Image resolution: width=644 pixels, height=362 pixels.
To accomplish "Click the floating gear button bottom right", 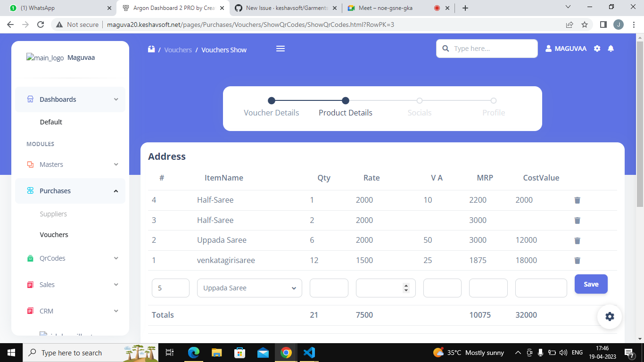I will pos(610,316).
